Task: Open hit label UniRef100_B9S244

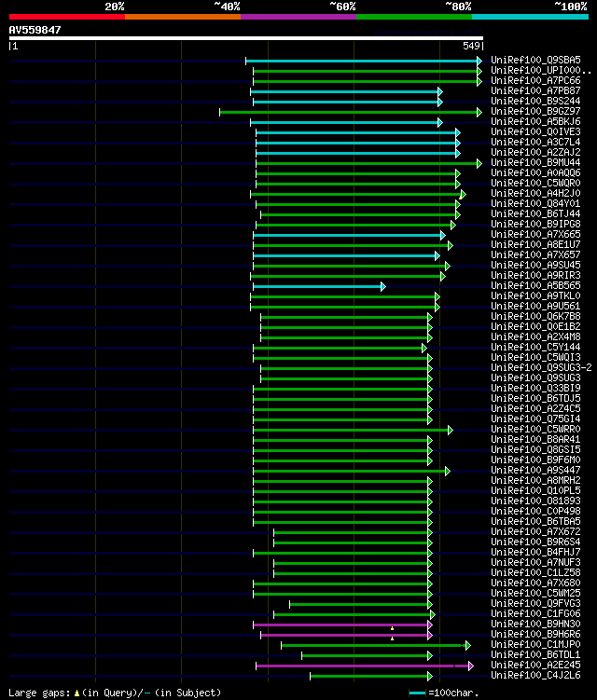Action: pyautogui.click(x=535, y=101)
